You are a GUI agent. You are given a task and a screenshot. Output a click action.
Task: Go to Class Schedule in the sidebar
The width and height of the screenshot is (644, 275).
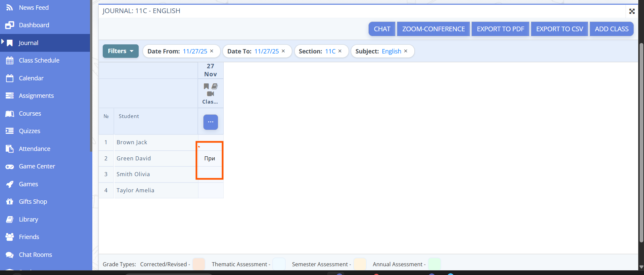pyautogui.click(x=39, y=61)
